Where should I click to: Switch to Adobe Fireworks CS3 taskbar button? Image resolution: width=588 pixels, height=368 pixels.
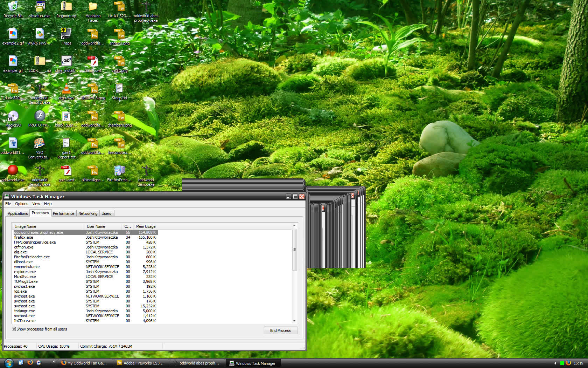(x=142, y=363)
